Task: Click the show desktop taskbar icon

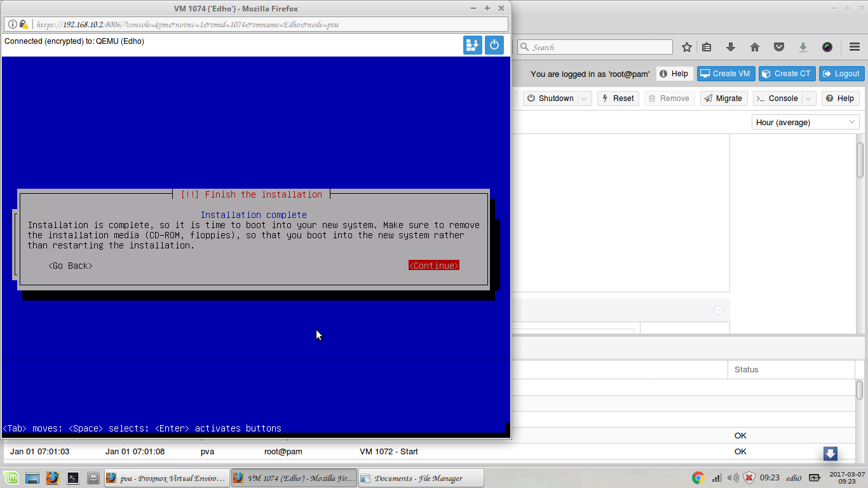Action: point(32,478)
